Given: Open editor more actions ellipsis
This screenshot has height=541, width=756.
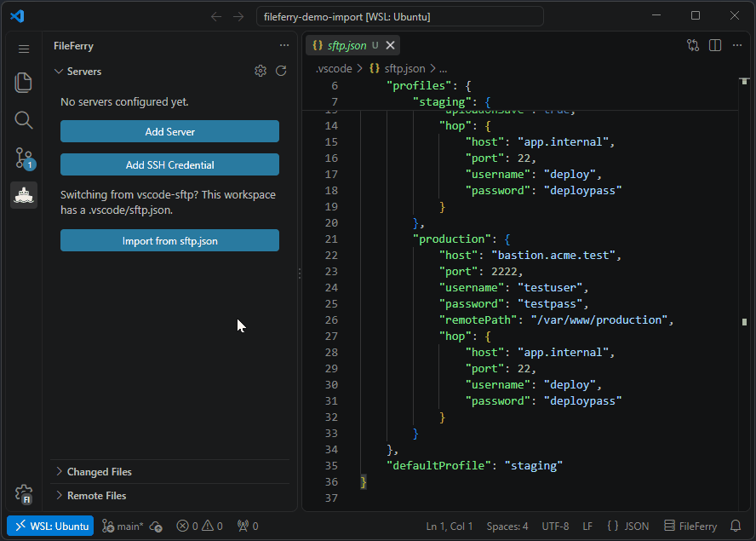Looking at the screenshot, I should 737,45.
